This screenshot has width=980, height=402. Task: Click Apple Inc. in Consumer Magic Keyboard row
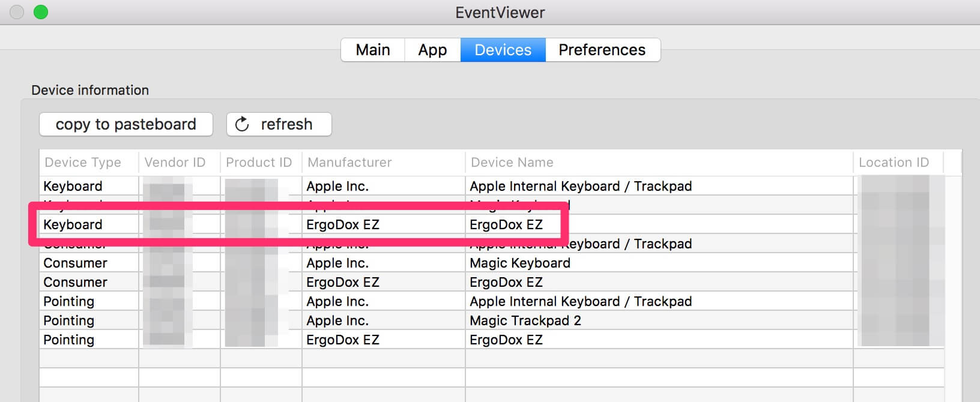click(337, 263)
